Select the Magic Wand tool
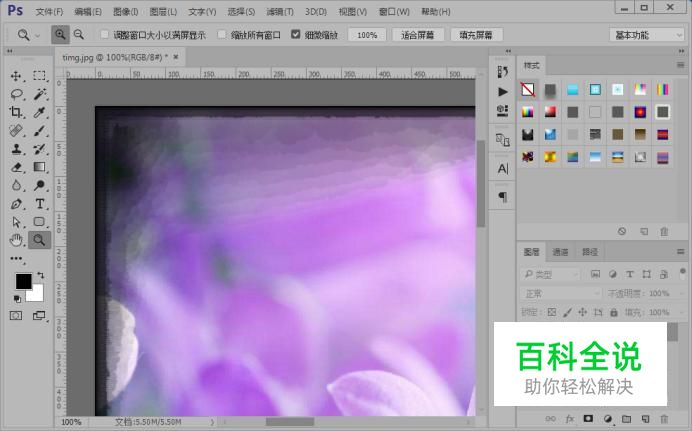 [x=40, y=94]
